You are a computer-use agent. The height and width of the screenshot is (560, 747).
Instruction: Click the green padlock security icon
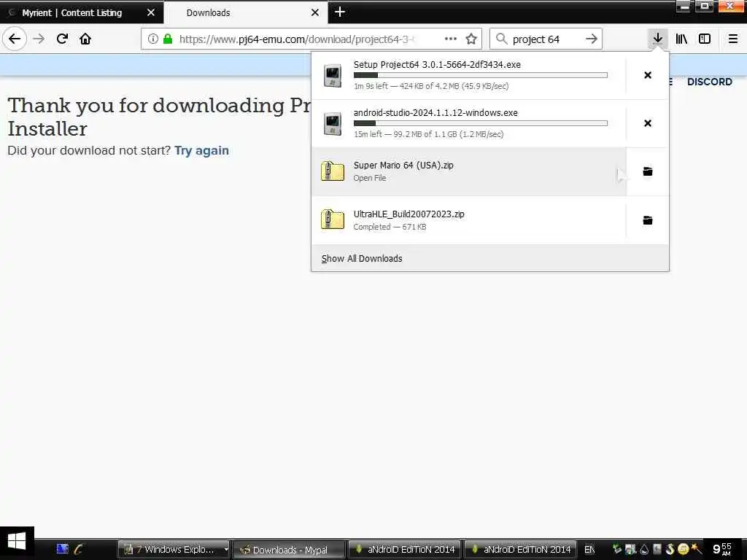tap(168, 39)
